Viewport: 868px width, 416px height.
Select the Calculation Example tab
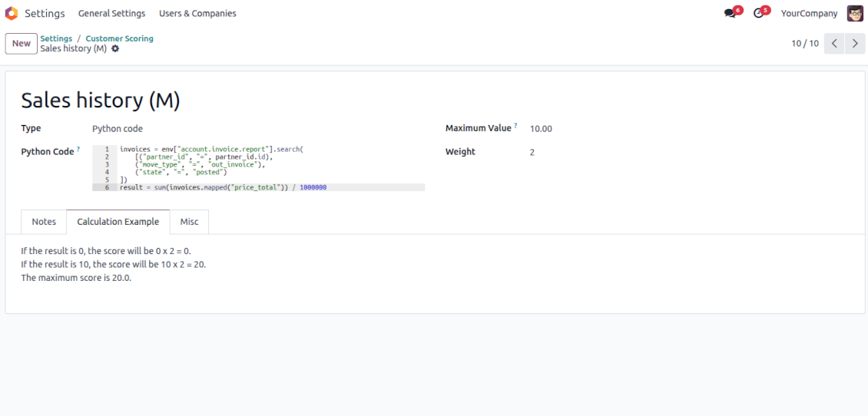click(118, 222)
